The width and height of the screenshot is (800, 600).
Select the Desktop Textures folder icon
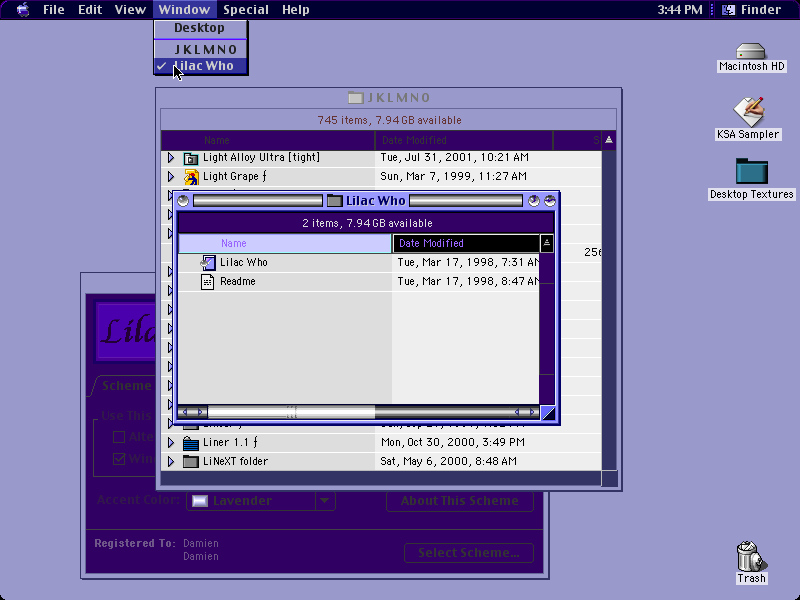pos(752,171)
